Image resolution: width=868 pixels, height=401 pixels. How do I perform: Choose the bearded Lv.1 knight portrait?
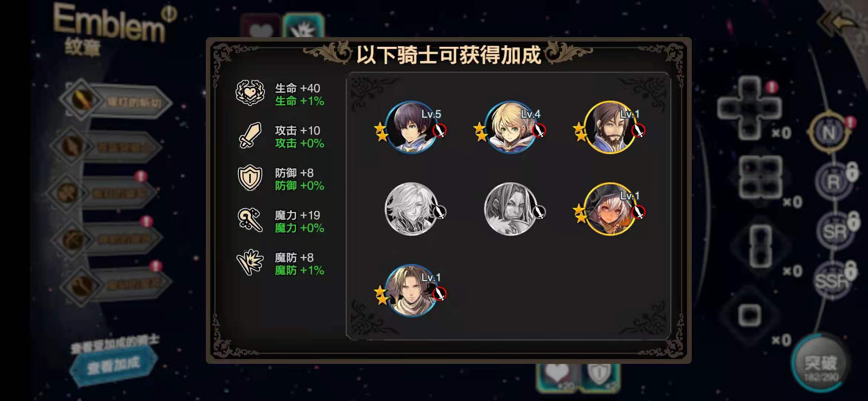(610, 127)
